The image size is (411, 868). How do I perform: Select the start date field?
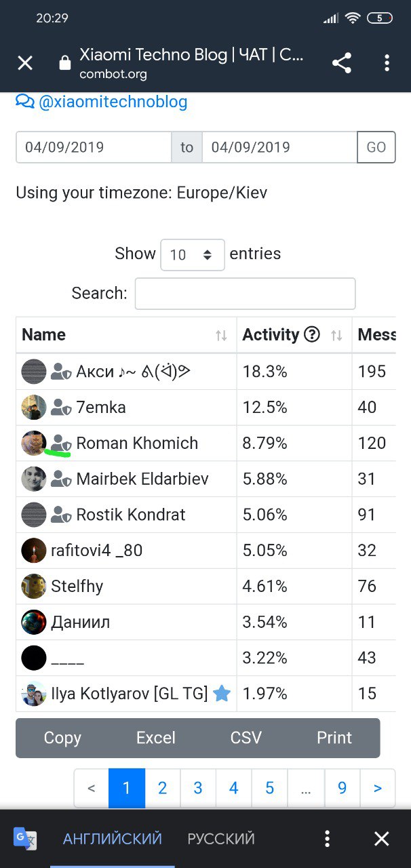coord(94,147)
